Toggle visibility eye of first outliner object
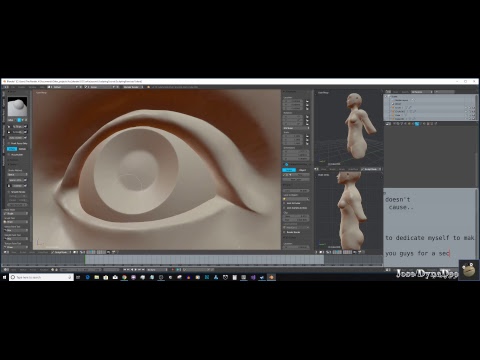This screenshot has width=480, height=360. pos(467,108)
